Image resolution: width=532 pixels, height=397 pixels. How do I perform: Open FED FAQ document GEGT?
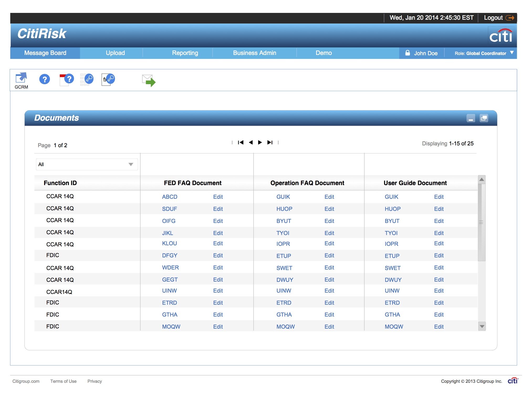(170, 279)
